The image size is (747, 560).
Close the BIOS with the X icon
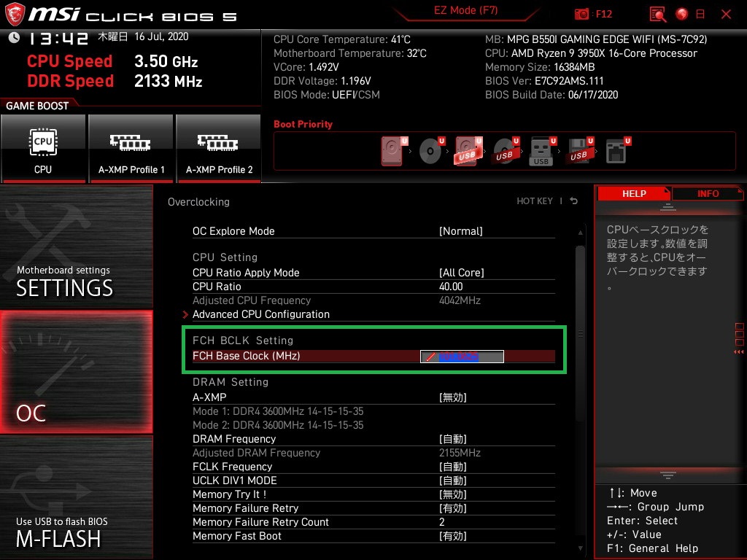[x=726, y=15]
